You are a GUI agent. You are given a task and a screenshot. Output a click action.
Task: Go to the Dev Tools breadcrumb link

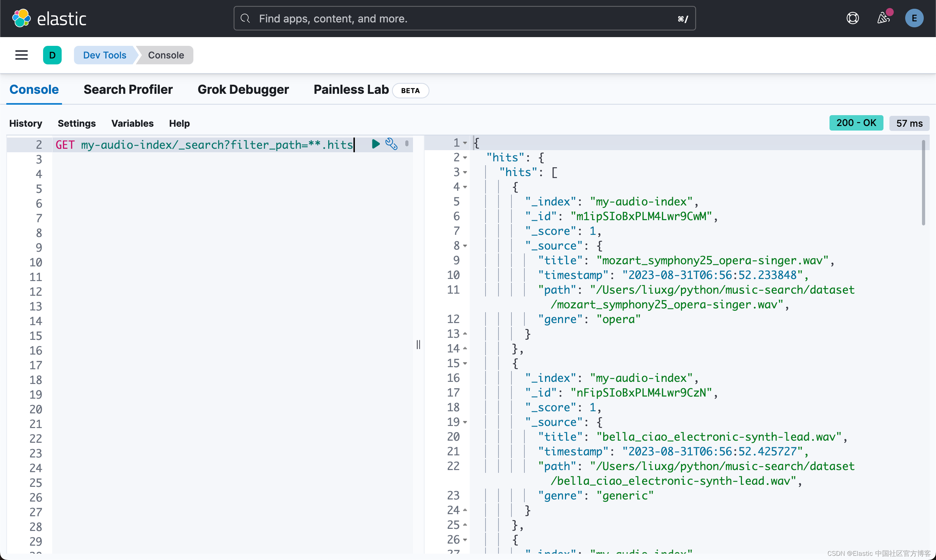tap(105, 55)
